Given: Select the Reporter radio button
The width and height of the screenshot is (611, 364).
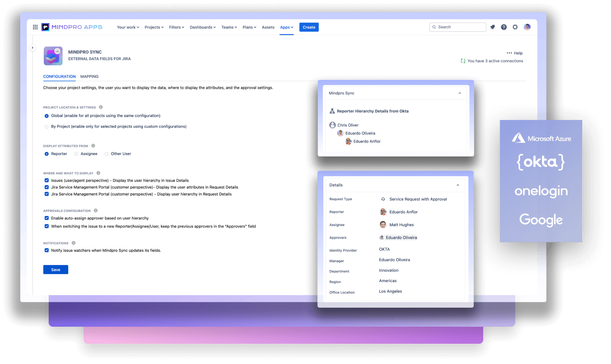Looking at the screenshot, I should coord(47,154).
